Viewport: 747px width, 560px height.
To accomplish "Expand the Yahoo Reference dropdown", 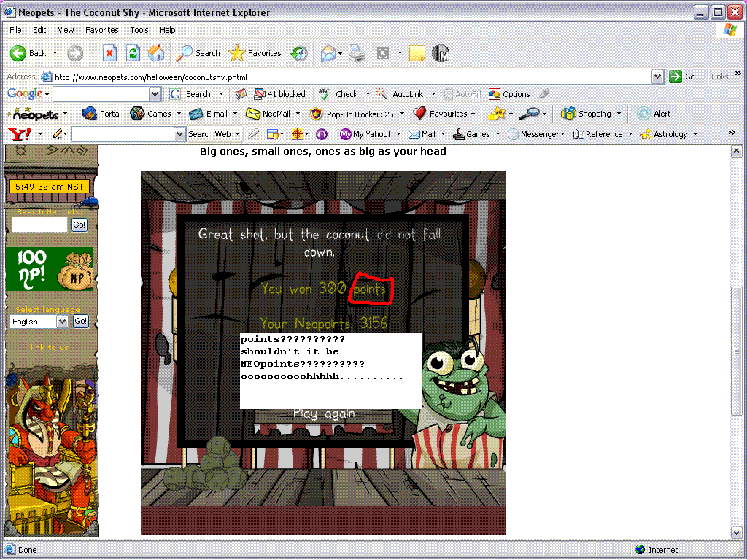I will (630, 134).
